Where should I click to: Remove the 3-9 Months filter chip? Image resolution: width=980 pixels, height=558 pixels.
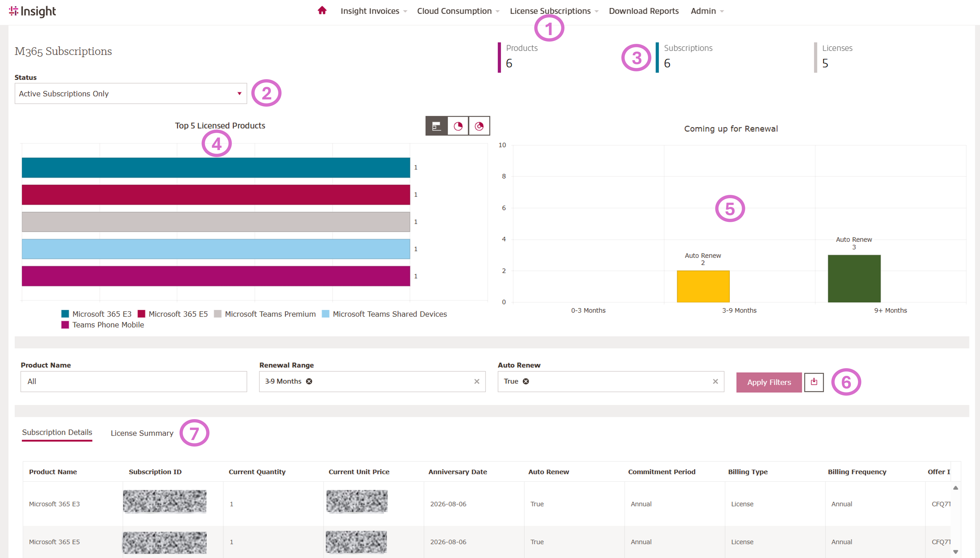pos(309,381)
